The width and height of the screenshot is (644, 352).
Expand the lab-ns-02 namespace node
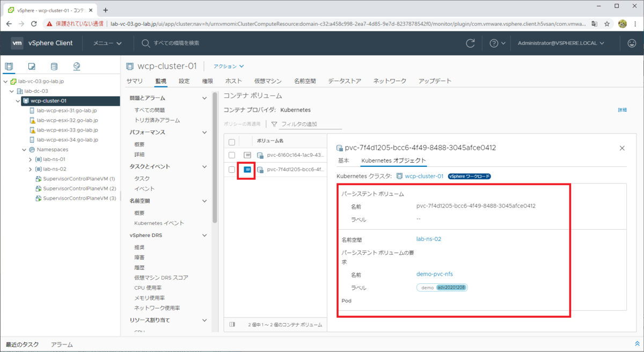point(31,169)
